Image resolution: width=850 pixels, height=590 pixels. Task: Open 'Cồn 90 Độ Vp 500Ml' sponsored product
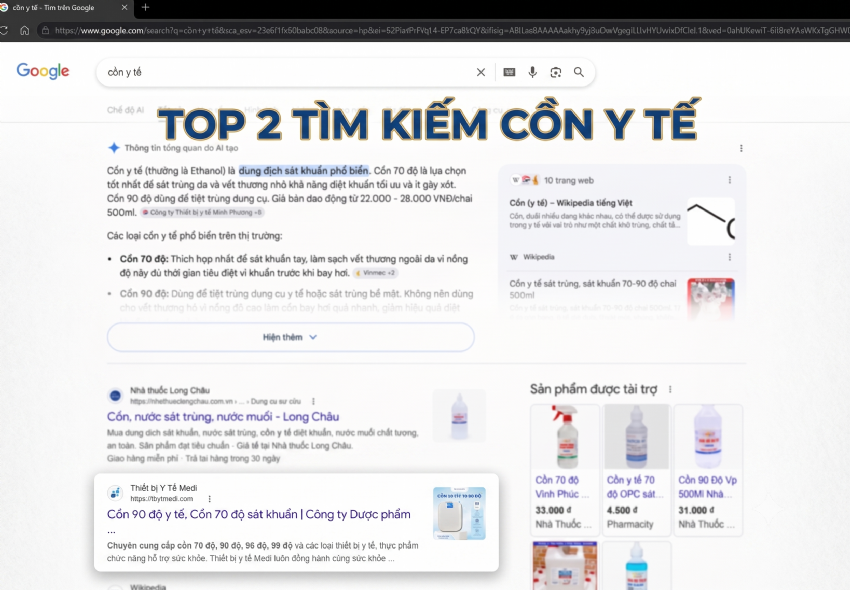pos(707,487)
